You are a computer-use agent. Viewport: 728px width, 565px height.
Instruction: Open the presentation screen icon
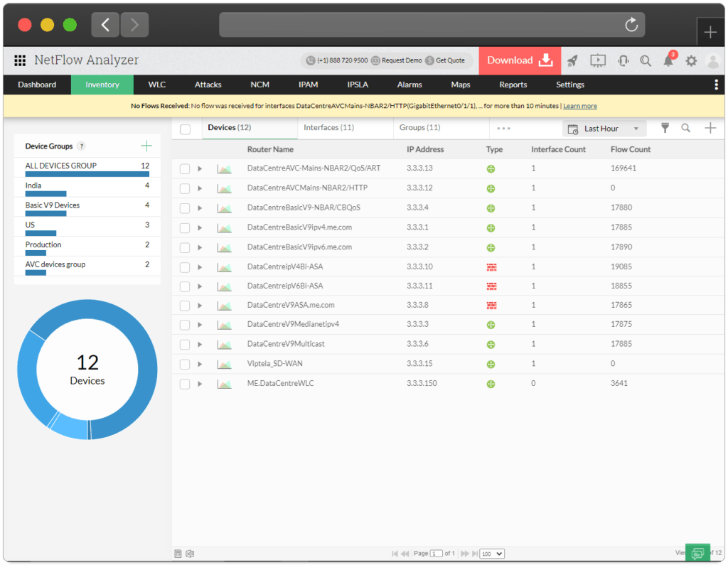[597, 61]
